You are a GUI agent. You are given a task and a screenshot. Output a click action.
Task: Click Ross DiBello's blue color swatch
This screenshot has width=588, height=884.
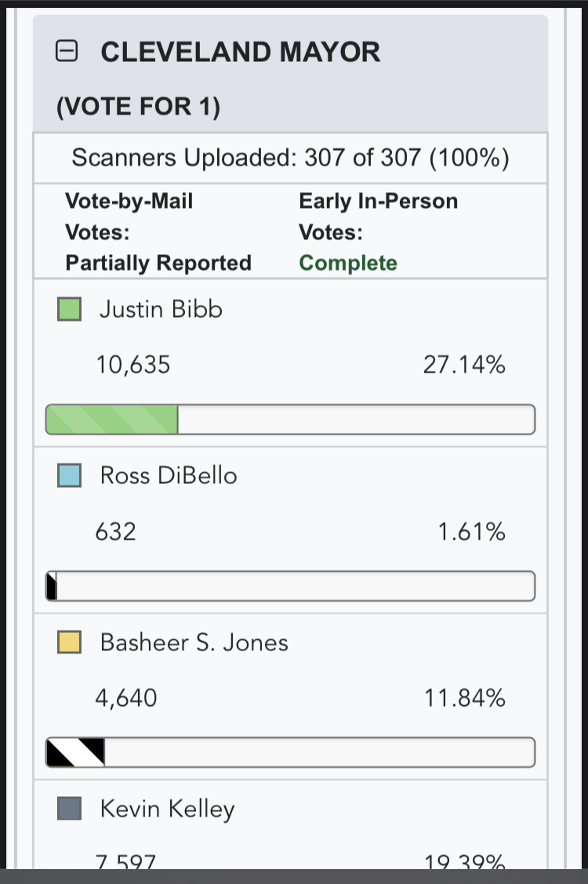point(69,476)
